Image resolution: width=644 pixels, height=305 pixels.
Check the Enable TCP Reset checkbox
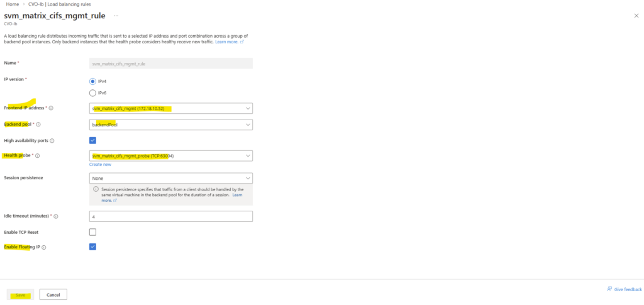pos(93,232)
